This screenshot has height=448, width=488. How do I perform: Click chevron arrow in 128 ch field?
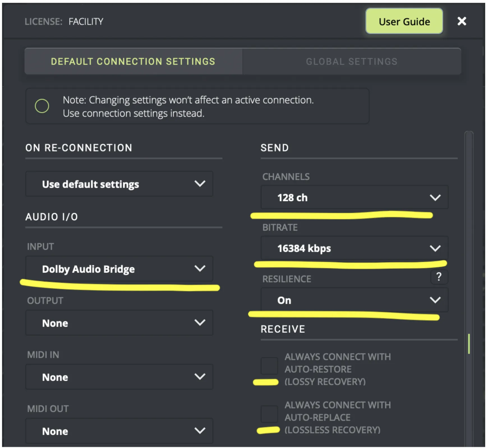435,198
